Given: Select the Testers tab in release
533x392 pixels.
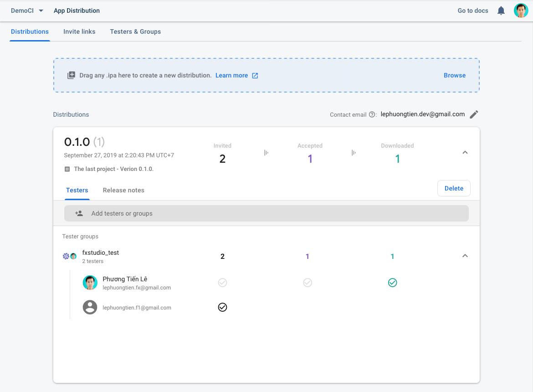Looking at the screenshot, I should [x=77, y=190].
